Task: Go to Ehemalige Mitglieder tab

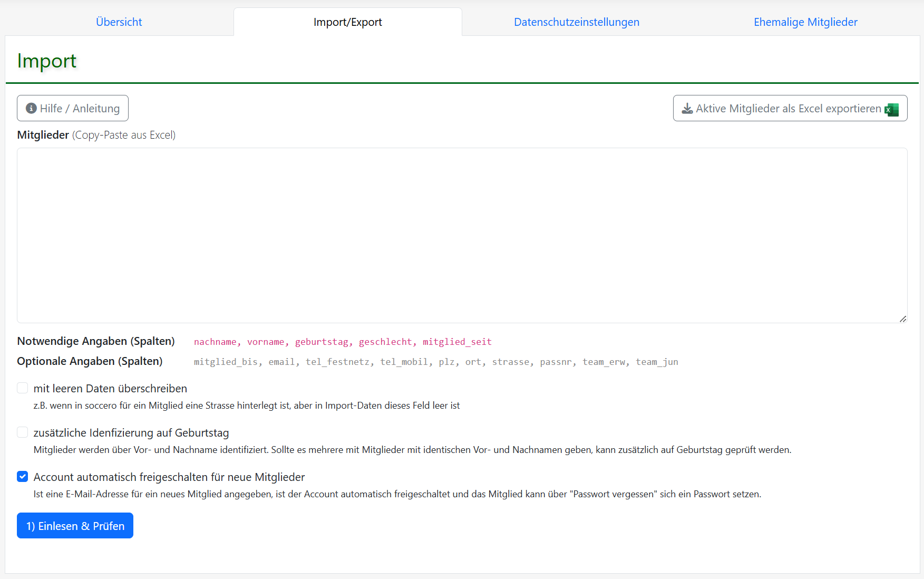Action: point(805,22)
